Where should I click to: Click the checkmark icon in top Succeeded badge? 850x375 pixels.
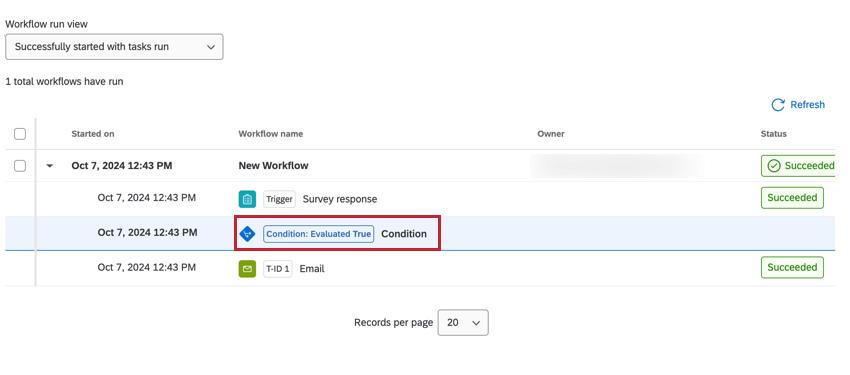click(774, 166)
